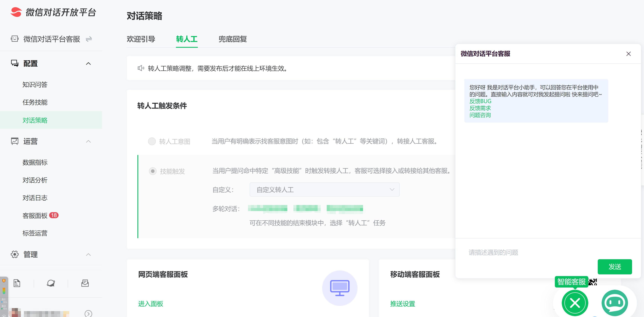Select the 转人工意图 radio button
The image size is (644, 317).
click(152, 141)
